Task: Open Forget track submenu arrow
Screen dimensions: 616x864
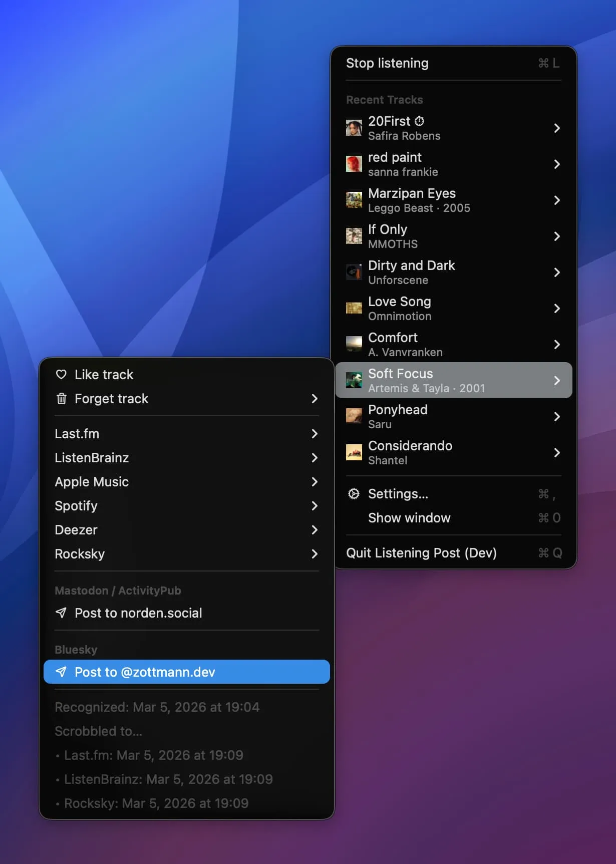Action: point(315,399)
